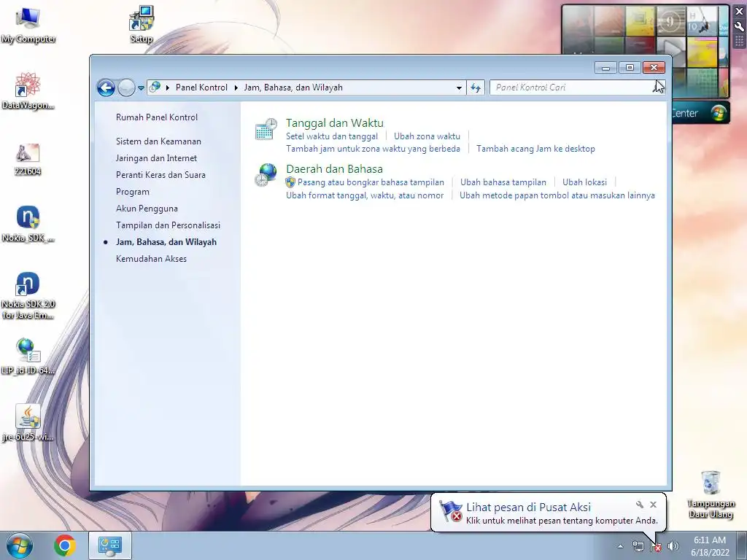Click Ubah metode papan tombol atau masukan lainnya
Image resolution: width=747 pixels, height=560 pixels.
557,195
